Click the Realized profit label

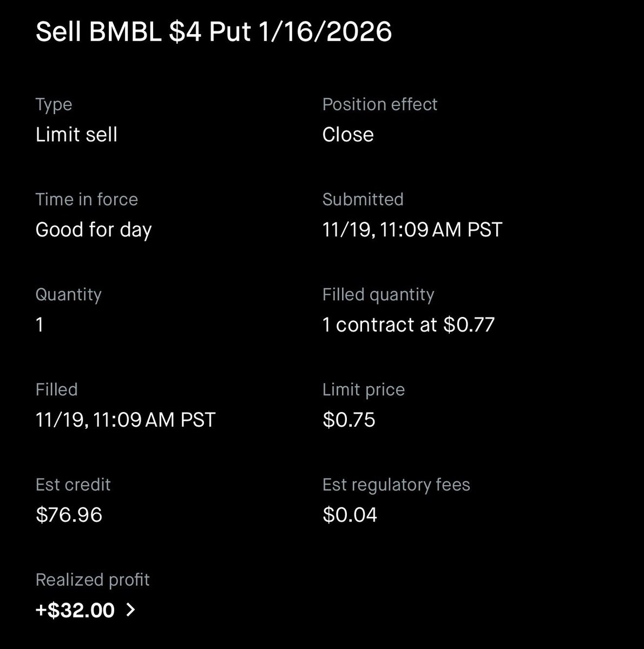click(x=93, y=580)
